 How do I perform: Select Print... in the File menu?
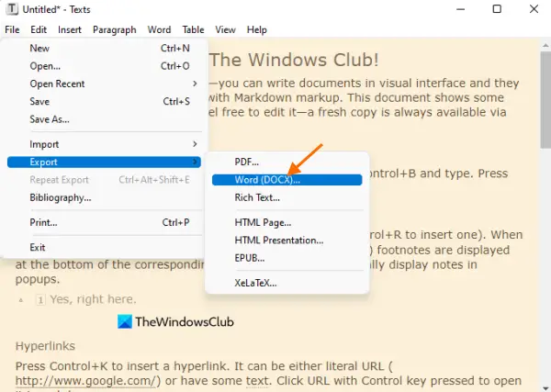click(x=104, y=223)
